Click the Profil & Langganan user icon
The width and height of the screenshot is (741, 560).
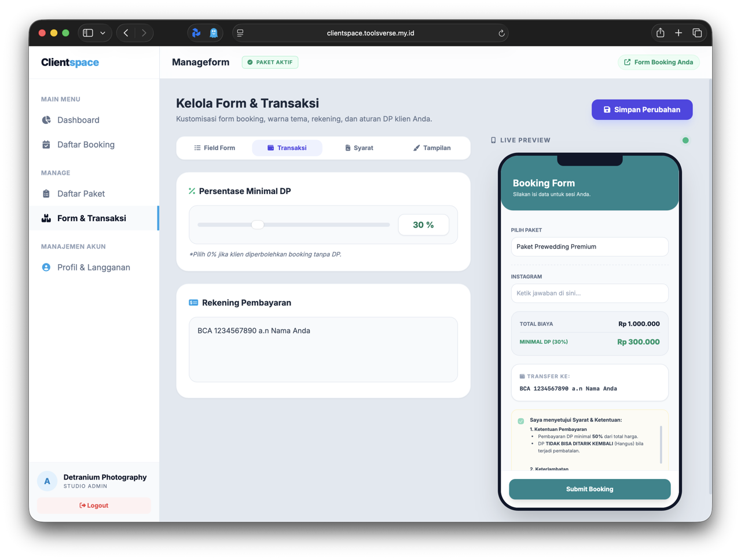(46, 268)
